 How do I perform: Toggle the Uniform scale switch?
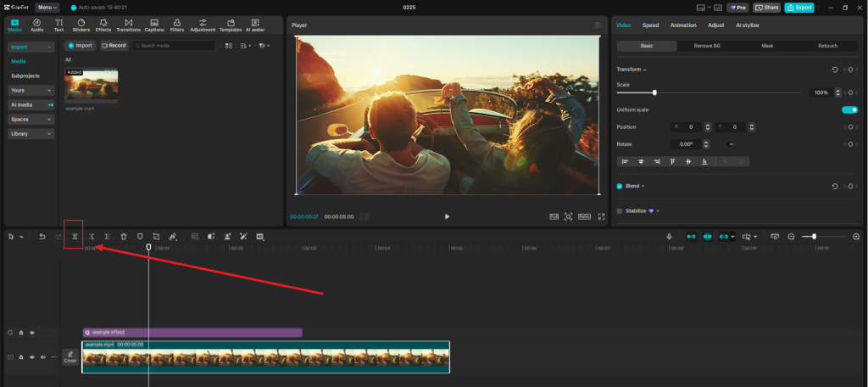pos(849,109)
